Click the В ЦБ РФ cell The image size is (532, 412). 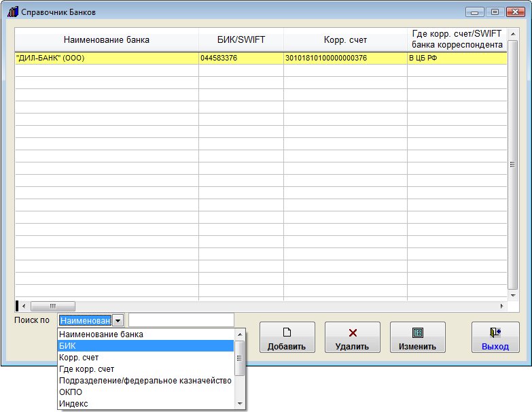[457, 58]
